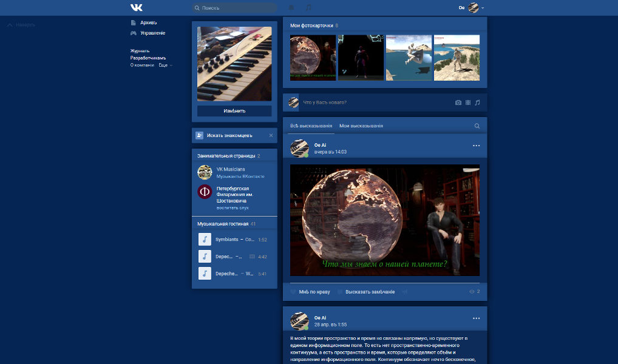Select the Всѣ высказыванія tab
The width and height of the screenshot is (618, 364).
tap(311, 126)
